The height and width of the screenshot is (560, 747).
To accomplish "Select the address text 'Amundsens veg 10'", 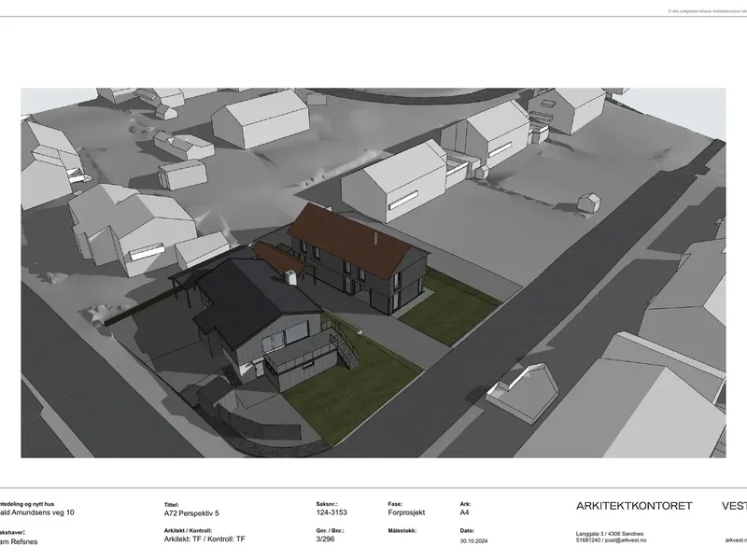I will pos(45,512).
